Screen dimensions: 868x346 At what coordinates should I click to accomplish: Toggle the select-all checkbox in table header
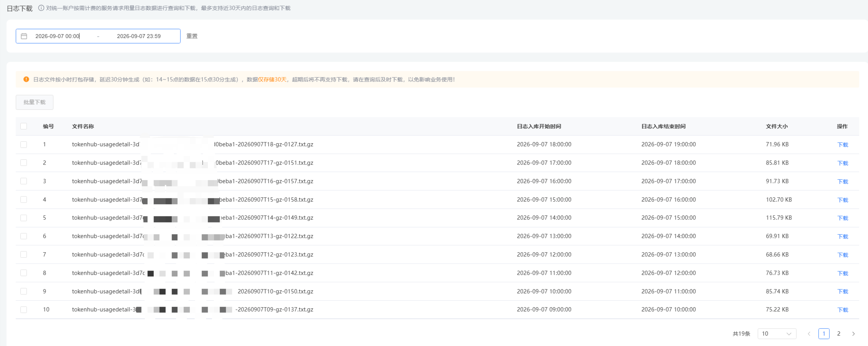24,126
